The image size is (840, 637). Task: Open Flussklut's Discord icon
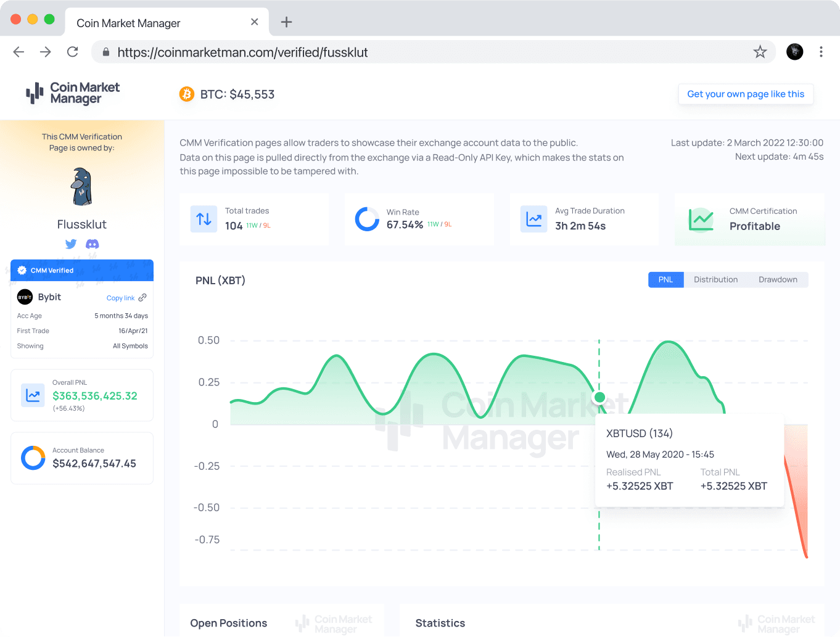coord(93,244)
